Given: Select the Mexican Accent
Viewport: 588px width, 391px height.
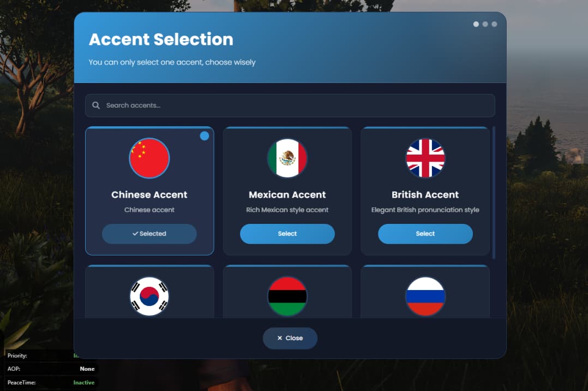Looking at the screenshot, I should click(287, 234).
